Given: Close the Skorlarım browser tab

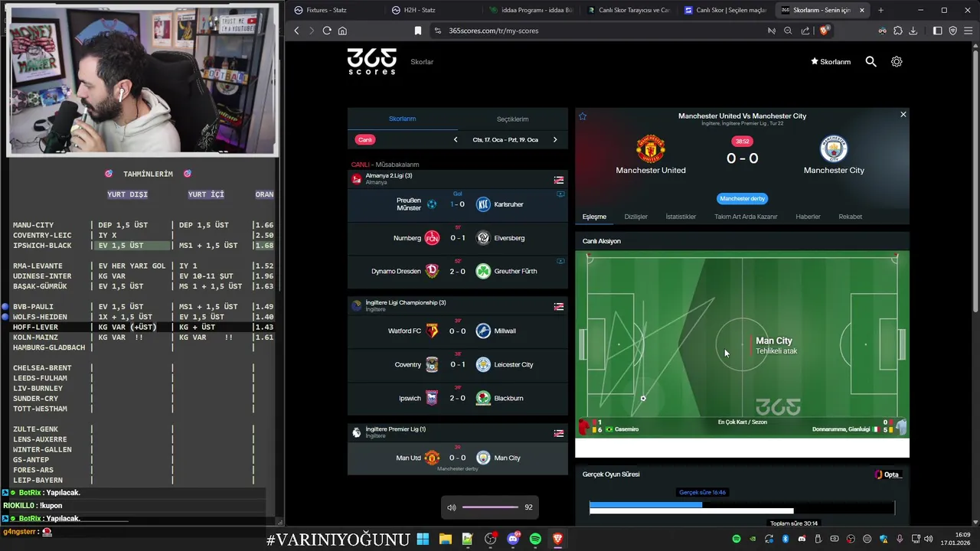Looking at the screenshot, I should click(862, 10).
